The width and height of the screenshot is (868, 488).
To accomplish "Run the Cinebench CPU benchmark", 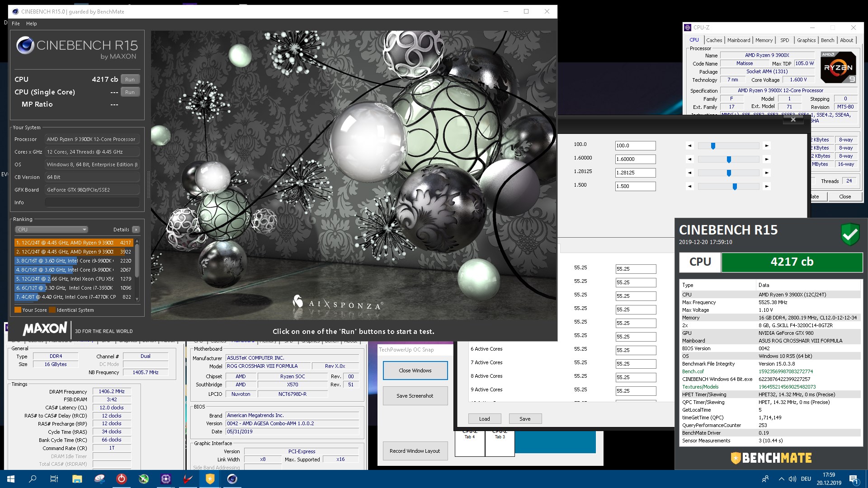I will coord(130,80).
